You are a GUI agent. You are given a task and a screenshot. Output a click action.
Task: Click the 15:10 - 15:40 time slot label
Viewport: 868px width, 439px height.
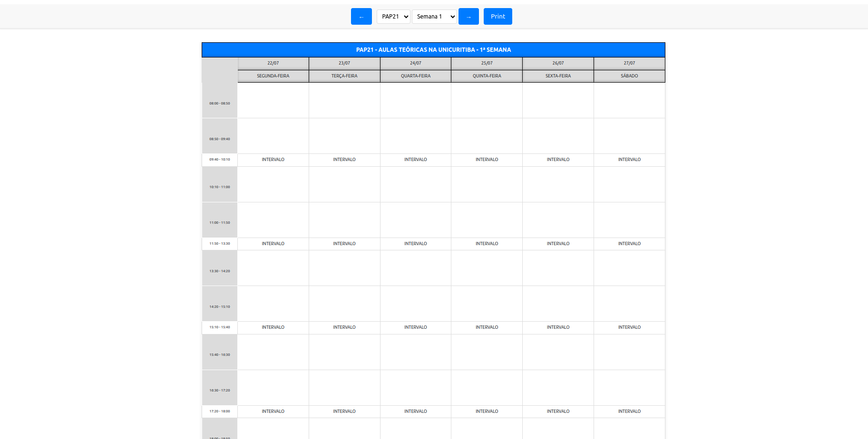pos(220,327)
